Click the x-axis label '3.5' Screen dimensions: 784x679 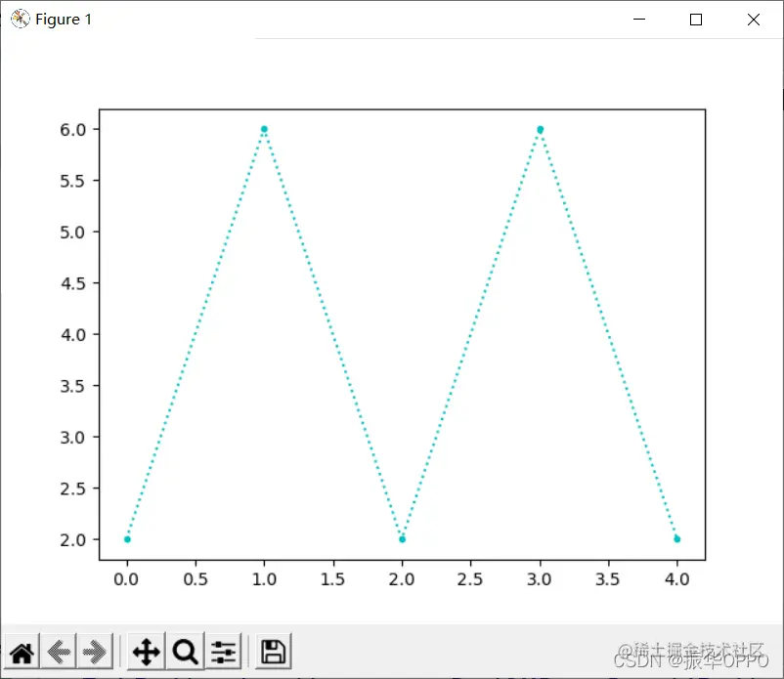pos(608,579)
